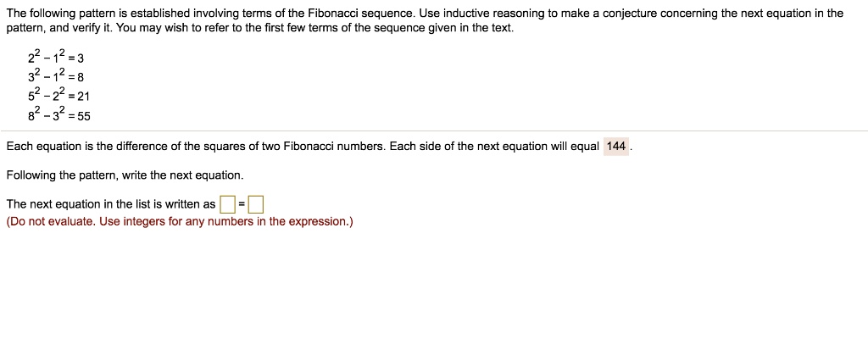Click the red 'Do not evaluate' instruction text
This screenshot has width=868, height=361.
(180, 222)
